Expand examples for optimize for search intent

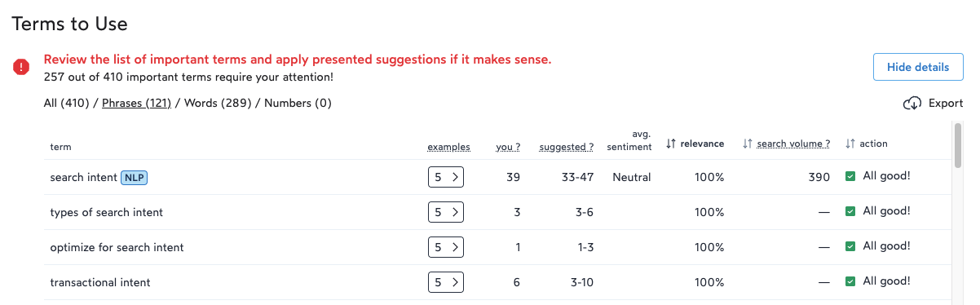[x=446, y=247]
